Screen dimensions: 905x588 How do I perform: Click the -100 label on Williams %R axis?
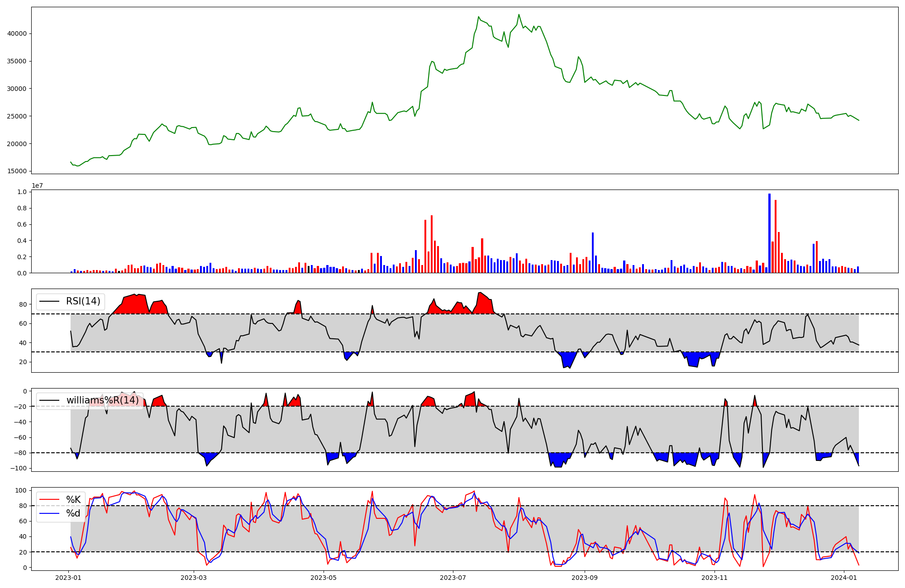(x=19, y=468)
